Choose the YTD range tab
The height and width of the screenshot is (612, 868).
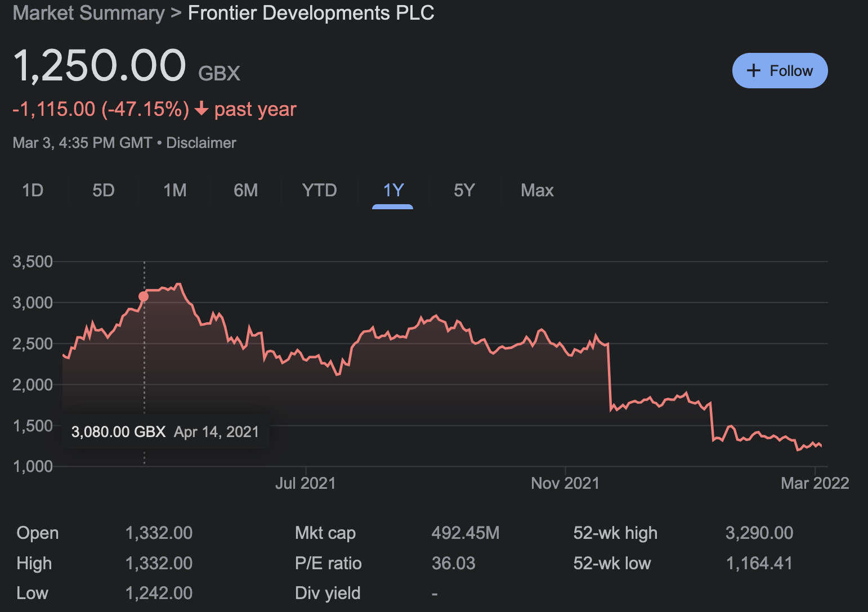(x=319, y=190)
